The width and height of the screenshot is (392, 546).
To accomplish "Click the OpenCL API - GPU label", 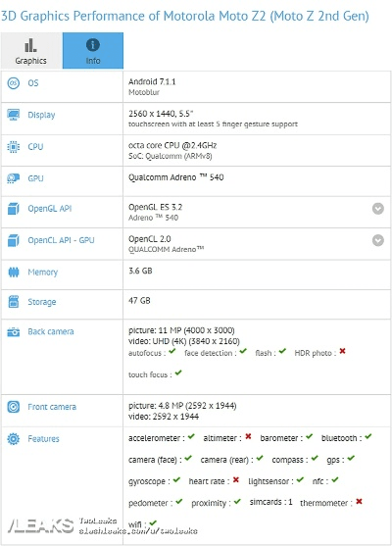I will [x=61, y=240].
